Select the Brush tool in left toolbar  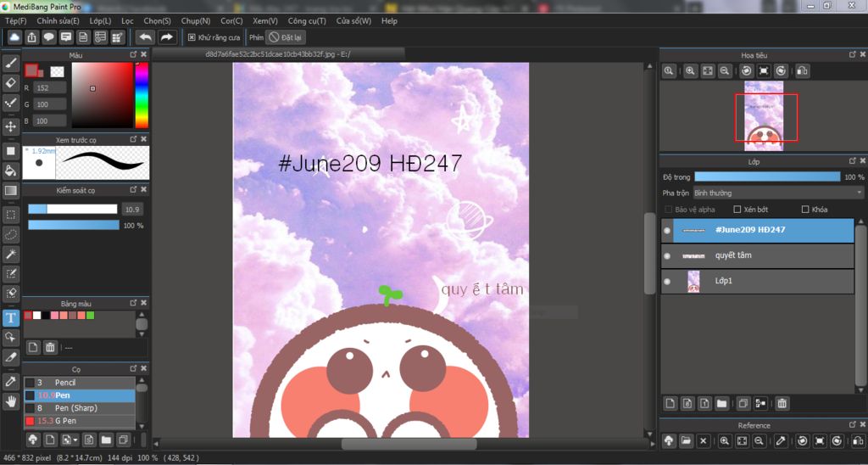pyautogui.click(x=10, y=64)
